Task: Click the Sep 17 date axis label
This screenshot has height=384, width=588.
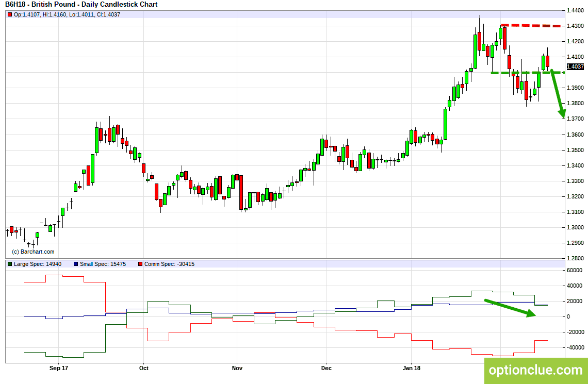Action: [59, 368]
